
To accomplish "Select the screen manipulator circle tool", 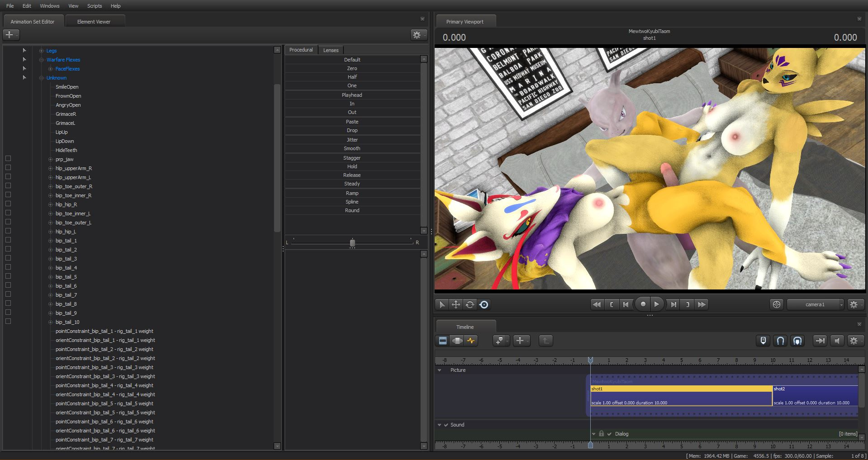I will pyautogui.click(x=484, y=304).
